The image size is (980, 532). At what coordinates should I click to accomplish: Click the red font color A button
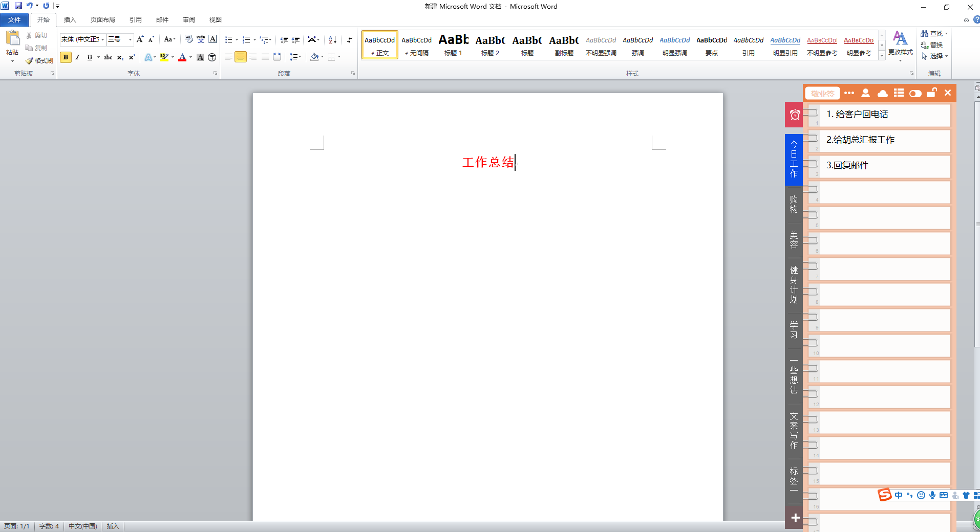pyautogui.click(x=182, y=57)
